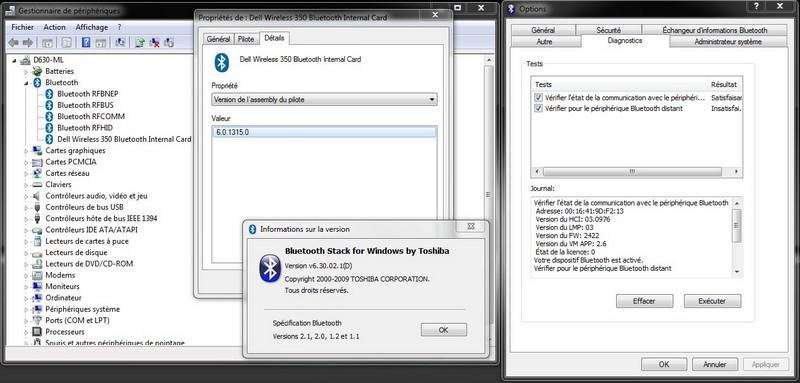Open the Action menu

pos(55,27)
